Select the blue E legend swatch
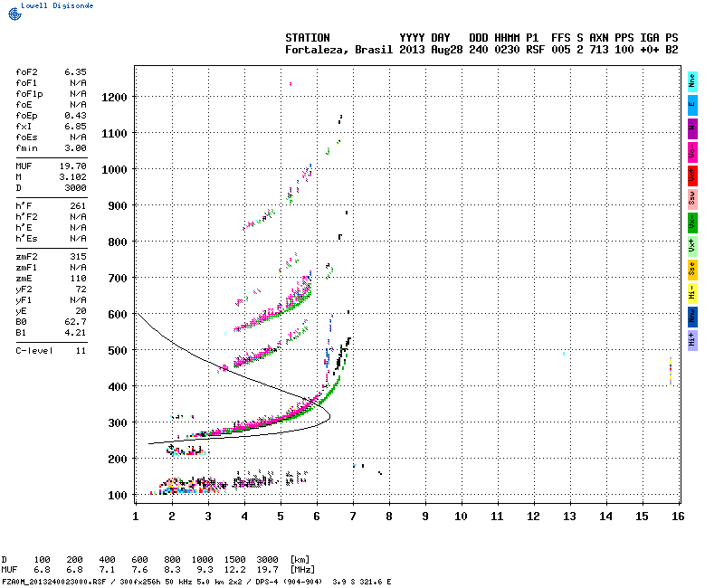 pyautogui.click(x=692, y=105)
